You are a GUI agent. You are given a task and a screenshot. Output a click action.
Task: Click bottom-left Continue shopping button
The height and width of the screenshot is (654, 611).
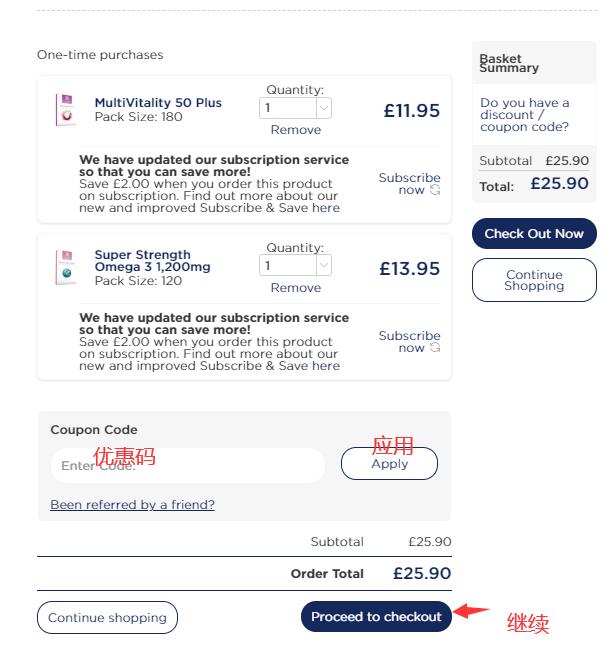(x=107, y=618)
